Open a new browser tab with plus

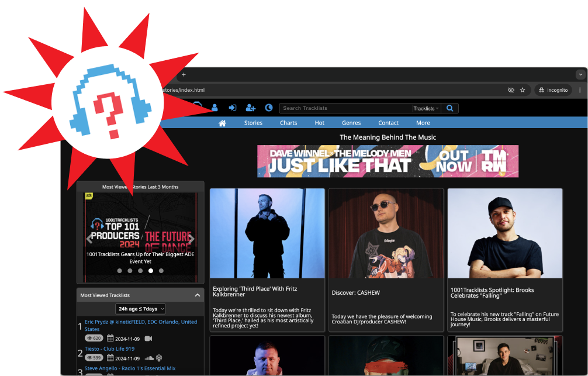(x=184, y=75)
